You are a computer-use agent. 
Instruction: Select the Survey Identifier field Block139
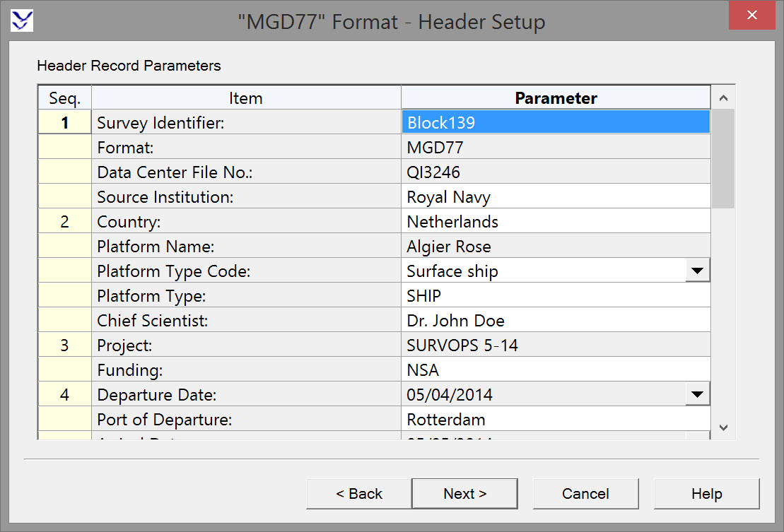pos(555,123)
